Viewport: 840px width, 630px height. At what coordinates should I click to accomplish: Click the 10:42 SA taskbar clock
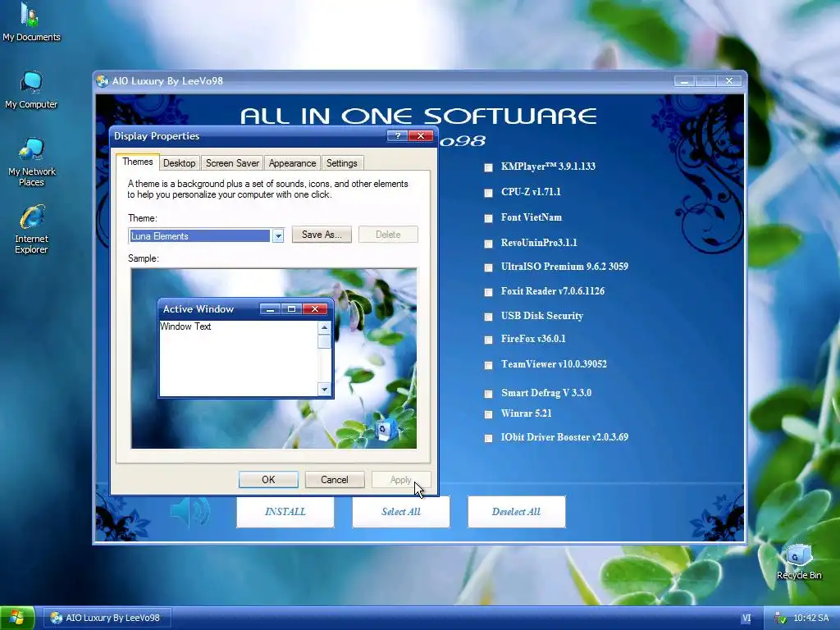tap(810, 619)
